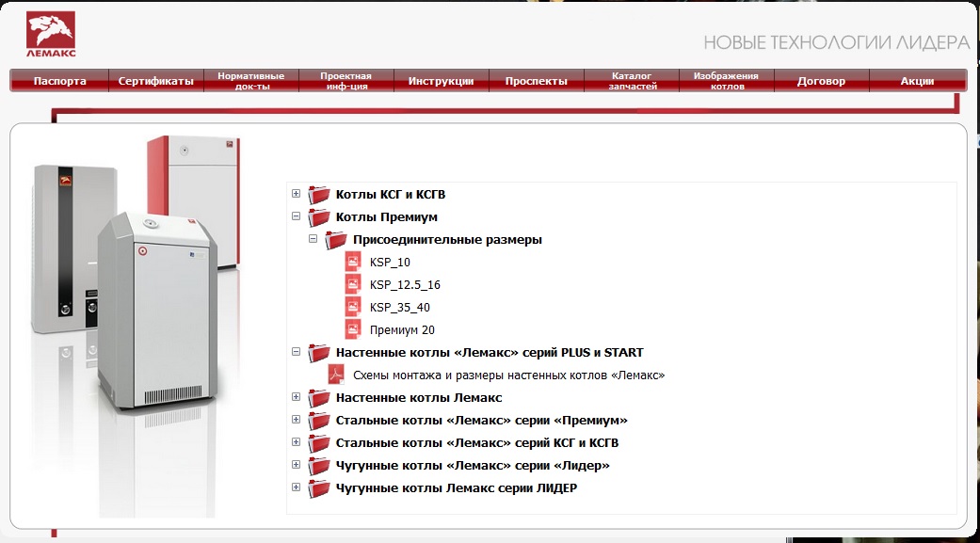This screenshot has height=543, width=980.
Task: Open the KSP_35_40 file
Action: [x=400, y=308]
